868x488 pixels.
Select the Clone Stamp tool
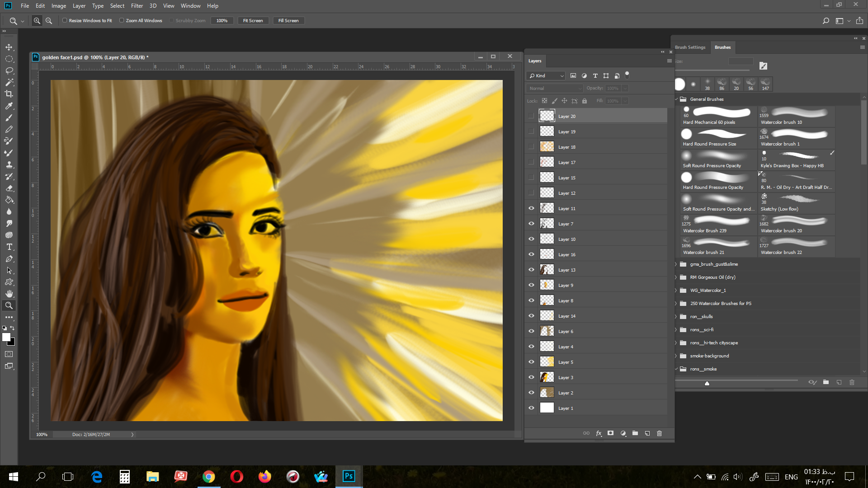click(9, 164)
